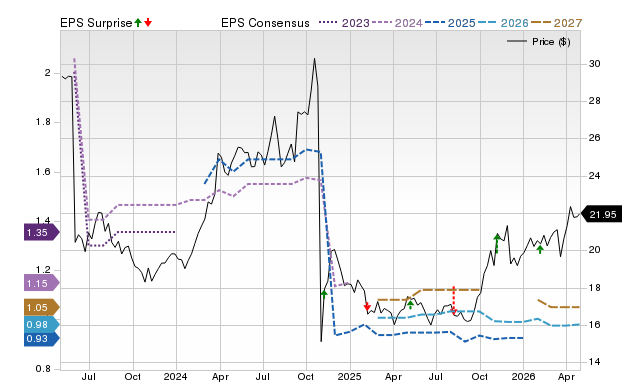Click the Price ($) legend entry
Image resolution: width=640 pixels, height=382 pixels.
point(538,42)
